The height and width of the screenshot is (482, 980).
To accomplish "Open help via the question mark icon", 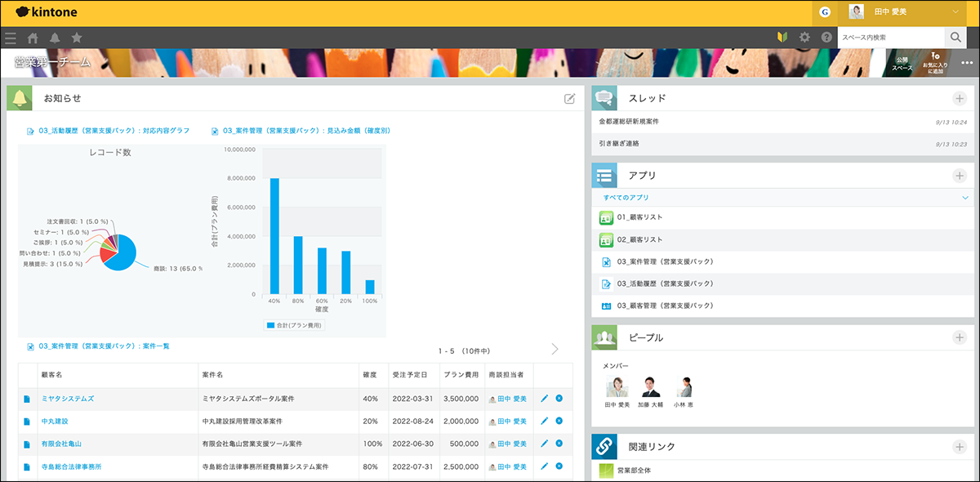I will pos(826,37).
